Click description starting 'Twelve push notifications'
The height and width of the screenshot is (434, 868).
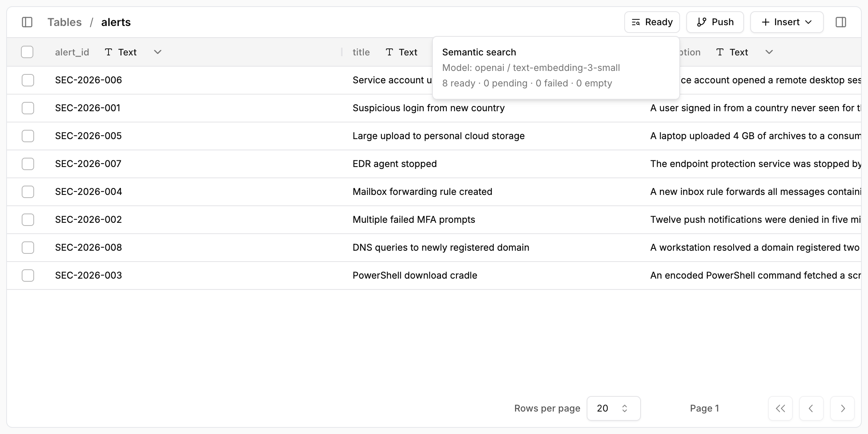756,220
